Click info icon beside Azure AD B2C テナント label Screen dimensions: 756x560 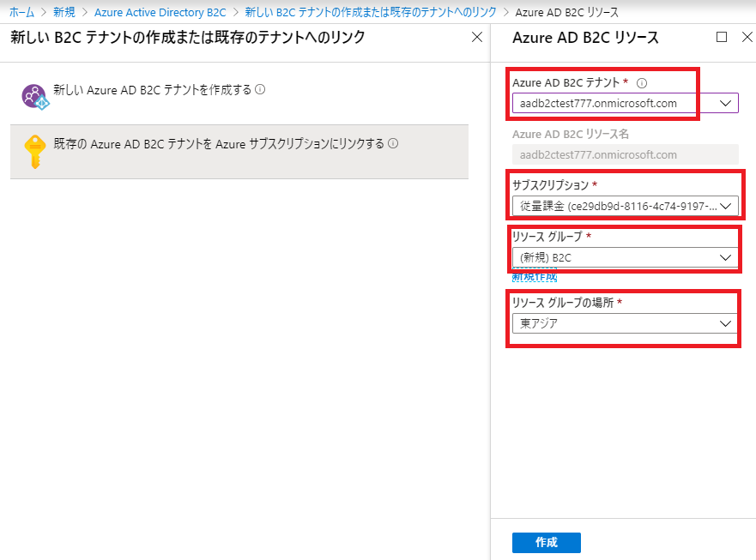click(642, 83)
